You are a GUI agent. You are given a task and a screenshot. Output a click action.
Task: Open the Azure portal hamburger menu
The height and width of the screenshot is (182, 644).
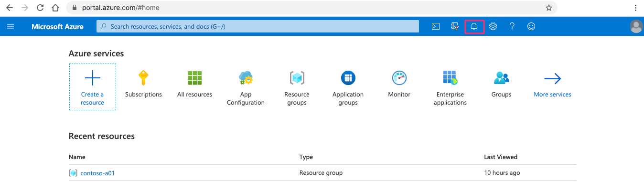point(11,26)
